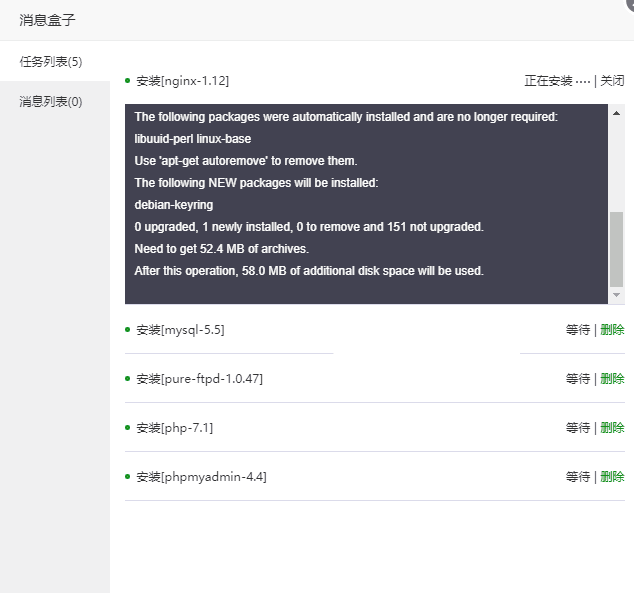Screen dimensions: 634x593
Task: Click the green status dot beside nginx-1.12
Action: click(x=128, y=80)
